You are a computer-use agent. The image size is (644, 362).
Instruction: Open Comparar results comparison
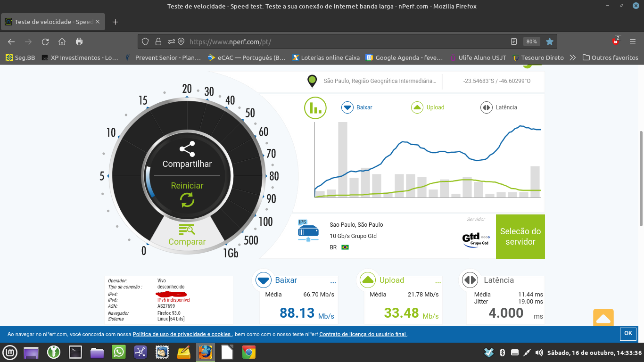tap(187, 236)
